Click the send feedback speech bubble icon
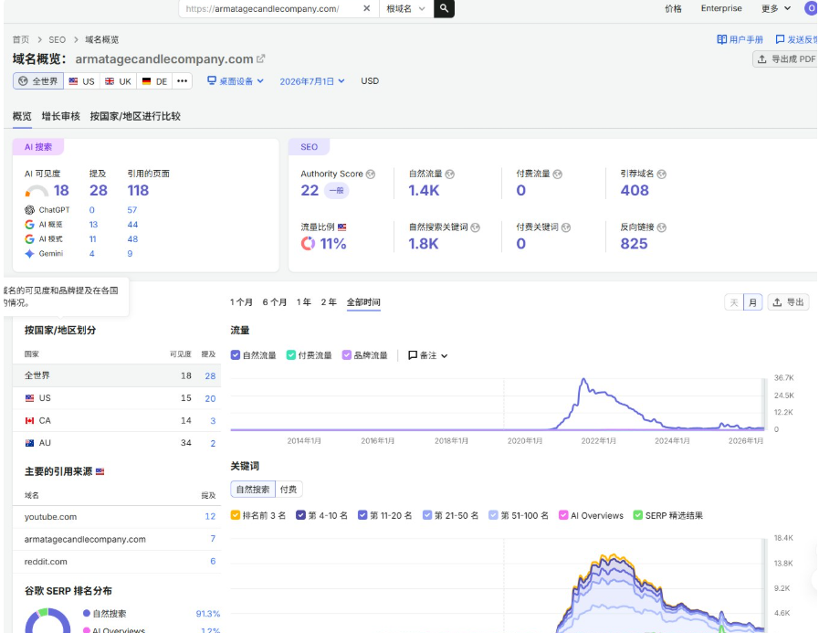This screenshot has height=633, width=840. tap(780, 39)
